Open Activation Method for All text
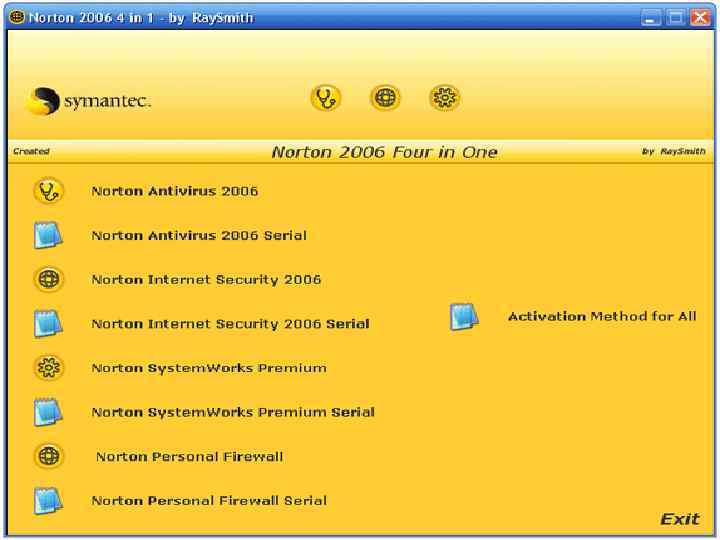The height and width of the screenshot is (540, 720). (x=602, y=316)
